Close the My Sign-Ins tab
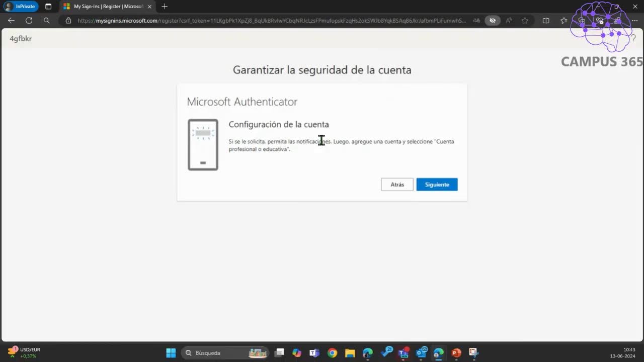Screen dimensions: 644x362 tap(149, 7)
